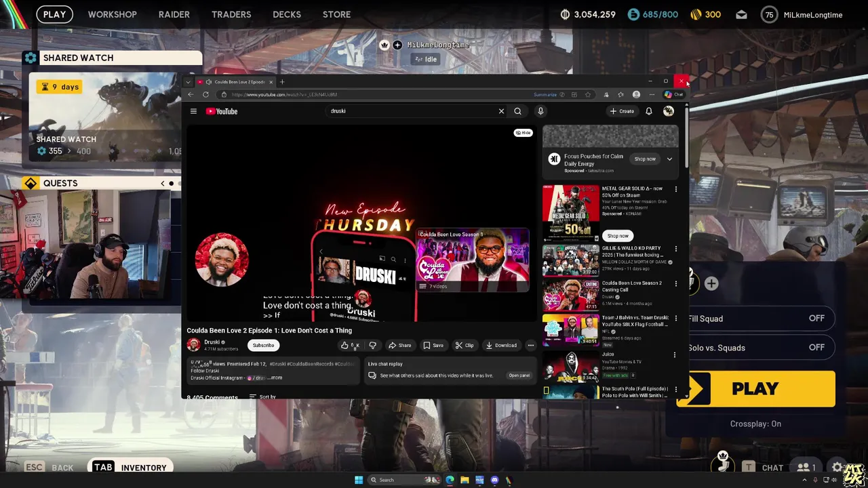The image size is (868, 488).
Task: Click the Windows Start button
Action: pyautogui.click(x=359, y=480)
